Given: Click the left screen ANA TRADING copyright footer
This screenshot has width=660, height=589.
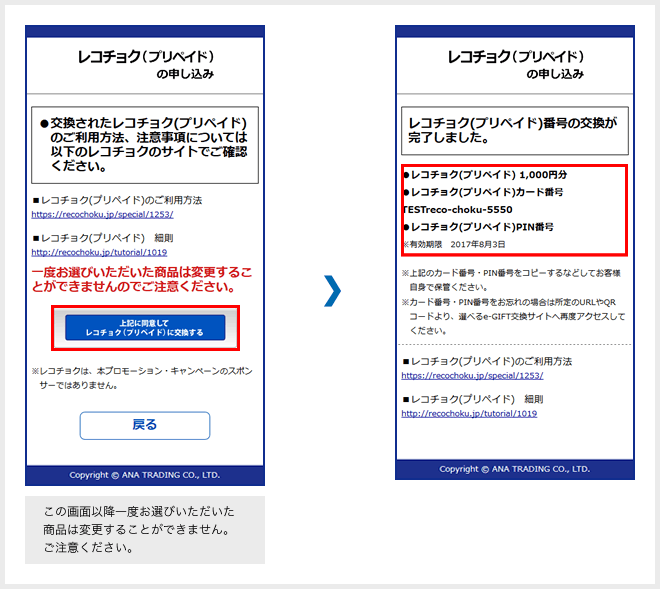Looking at the screenshot, I should click(145, 475).
